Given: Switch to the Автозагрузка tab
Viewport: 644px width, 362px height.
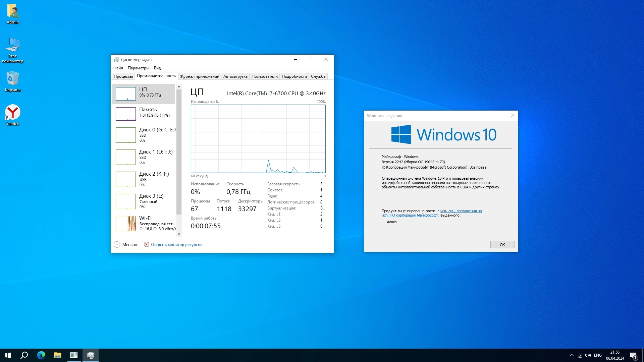Looking at the screenshot, I should 235,76.
